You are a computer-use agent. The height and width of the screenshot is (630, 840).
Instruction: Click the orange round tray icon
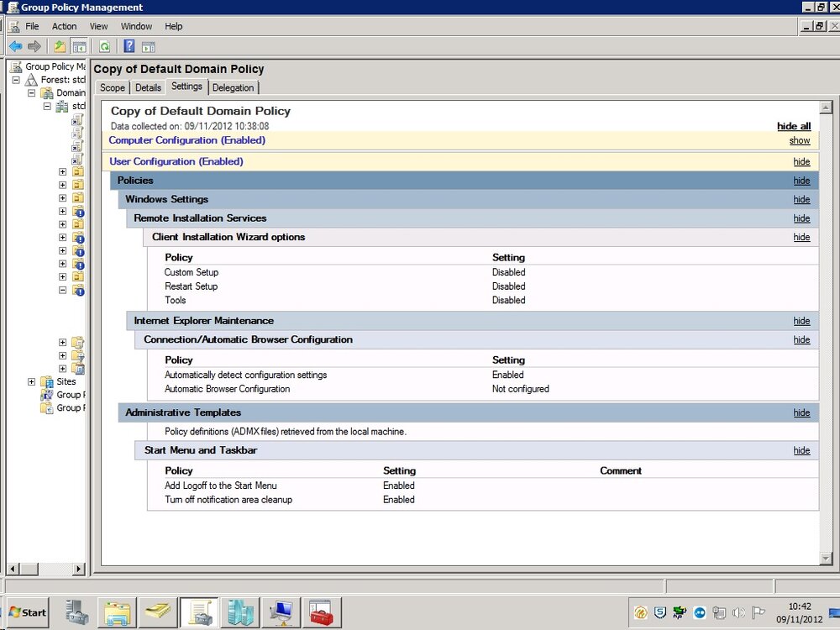click(x=640, y=612)
